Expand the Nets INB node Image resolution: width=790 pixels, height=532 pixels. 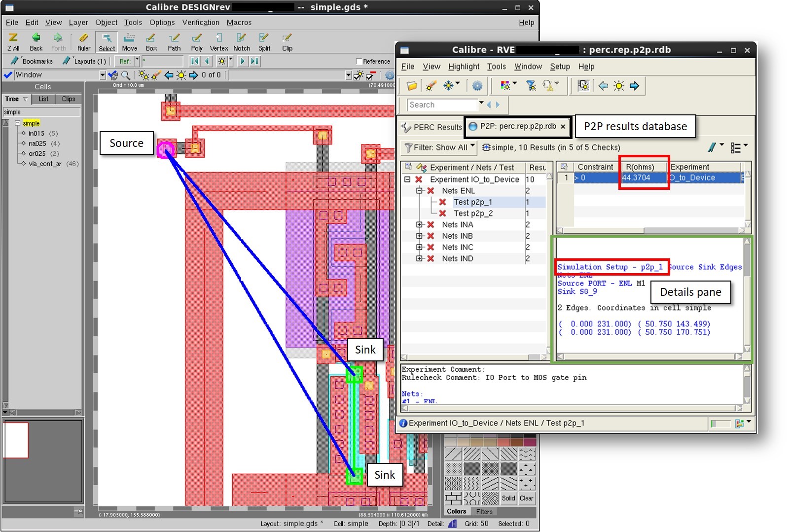[419, 236]
